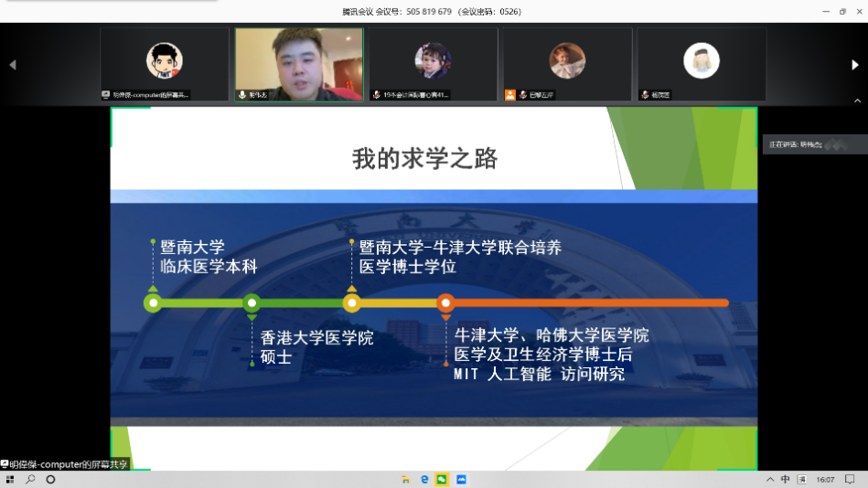Collapse the participant video strip
This screenshot has height=488, width=868.
click(x=857, y=100)
